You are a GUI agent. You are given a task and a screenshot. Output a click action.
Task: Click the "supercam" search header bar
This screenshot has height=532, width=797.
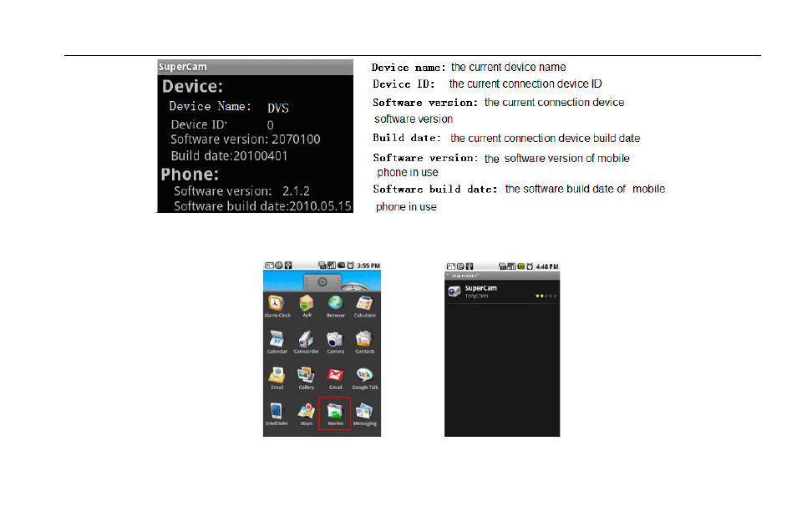[x=502, y=276]
